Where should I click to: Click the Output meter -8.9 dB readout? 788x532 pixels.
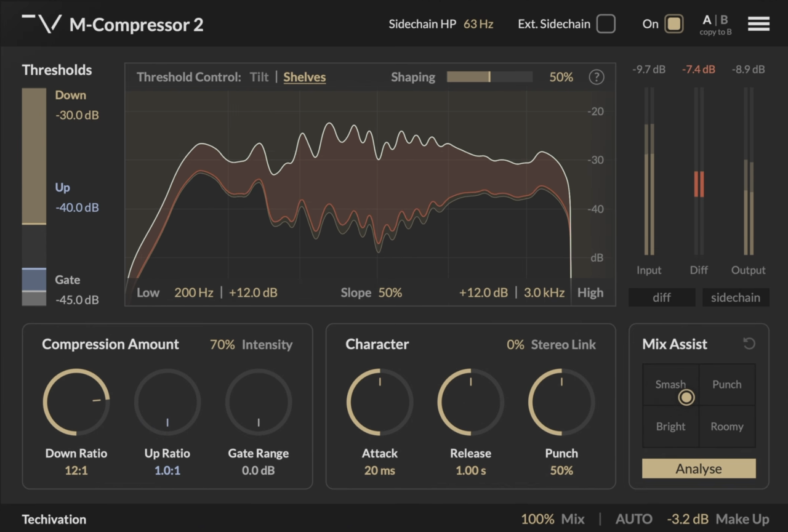(749, 70)
